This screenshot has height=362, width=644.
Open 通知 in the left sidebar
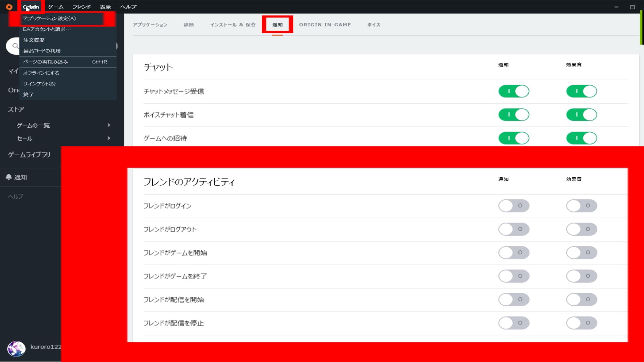(20, 177)
